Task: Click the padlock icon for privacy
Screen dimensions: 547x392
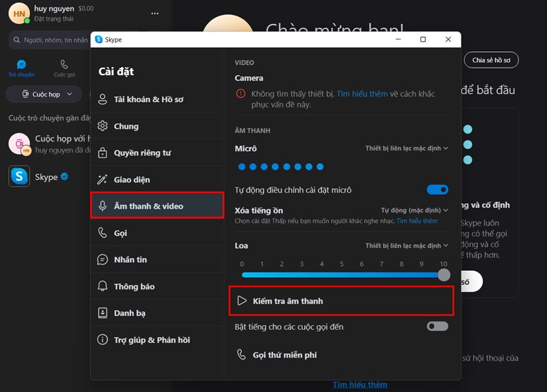Action: [103, 153]
